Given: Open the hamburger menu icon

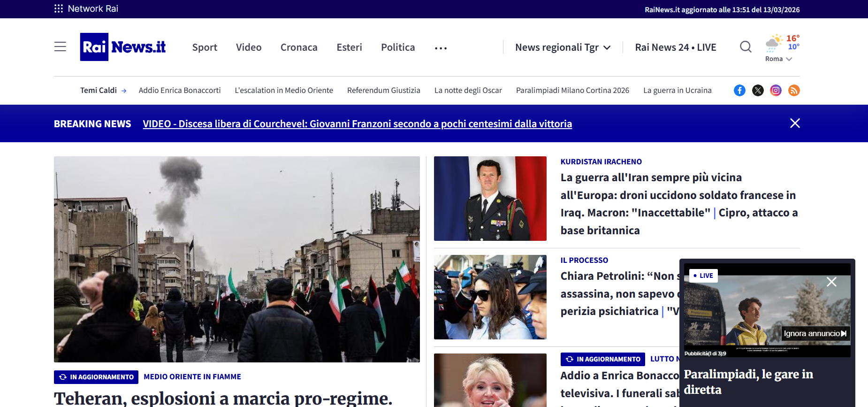Looking at the screenshot, I should [x=60, y=47].
